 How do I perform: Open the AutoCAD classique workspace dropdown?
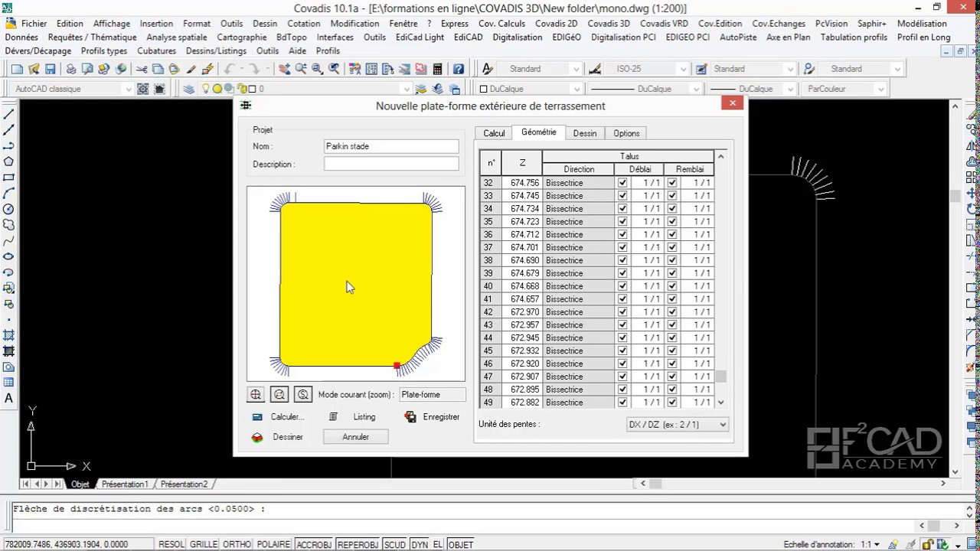73,89
